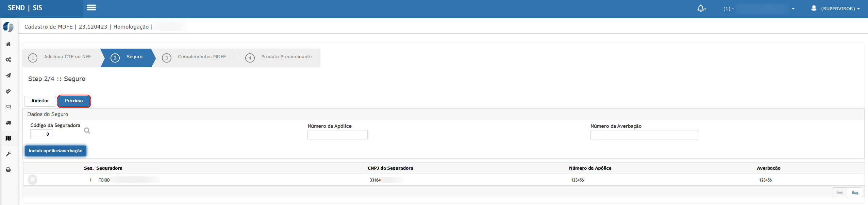Open the double check mark icon
The width and height of the screenshot is (868, 205).
coord(8,91)
